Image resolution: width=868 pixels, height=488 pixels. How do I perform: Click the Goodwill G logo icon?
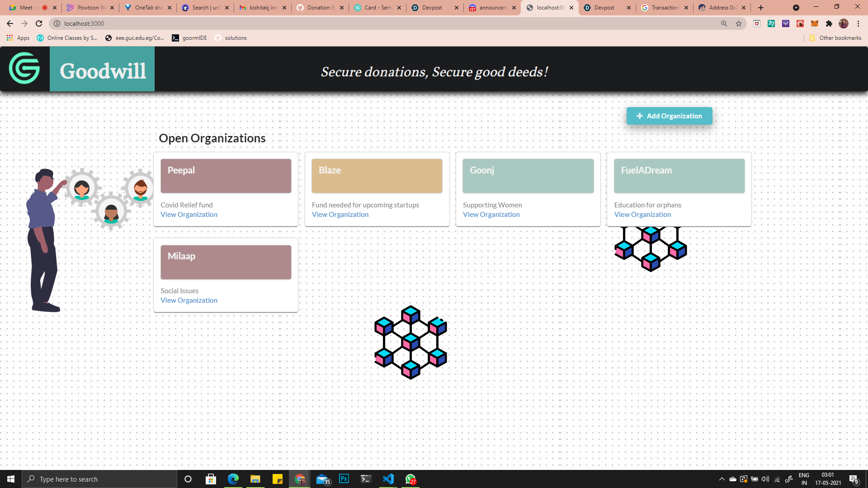pyautogui.click(x=24, y=69)
